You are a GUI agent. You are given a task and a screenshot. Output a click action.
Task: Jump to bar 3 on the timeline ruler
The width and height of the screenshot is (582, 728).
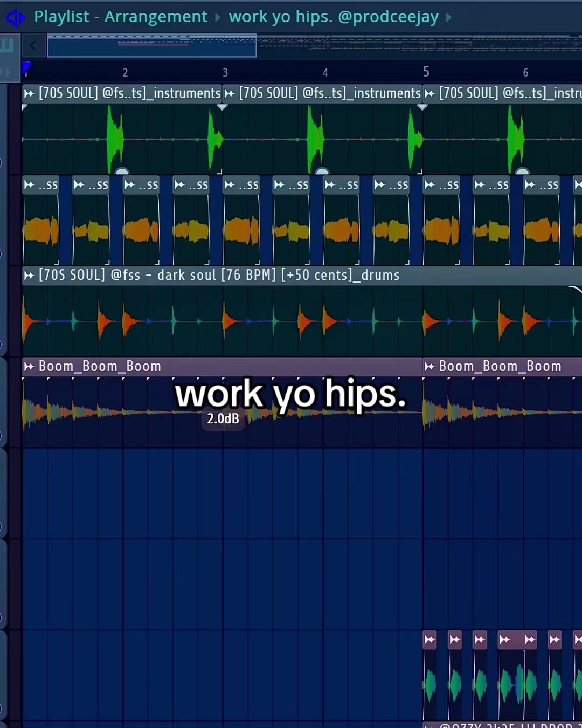(x=225, y=72)
